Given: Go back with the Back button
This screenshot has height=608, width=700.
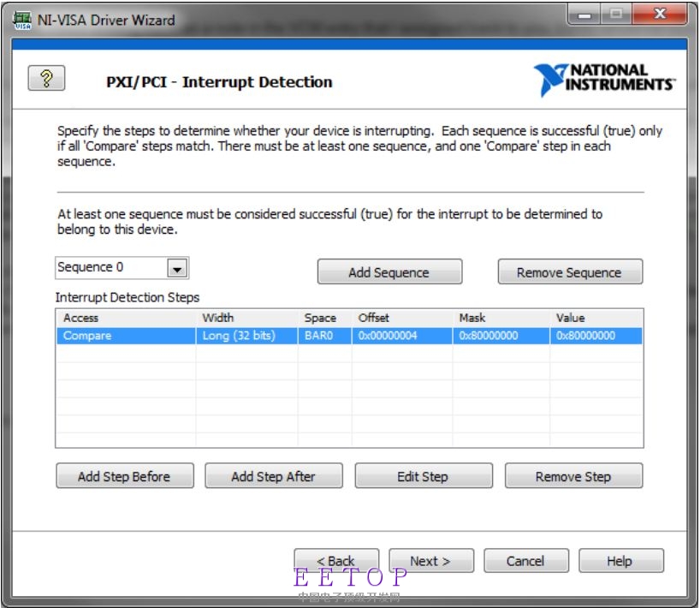Looking at the screenshot, I should [x=336, y=560].
